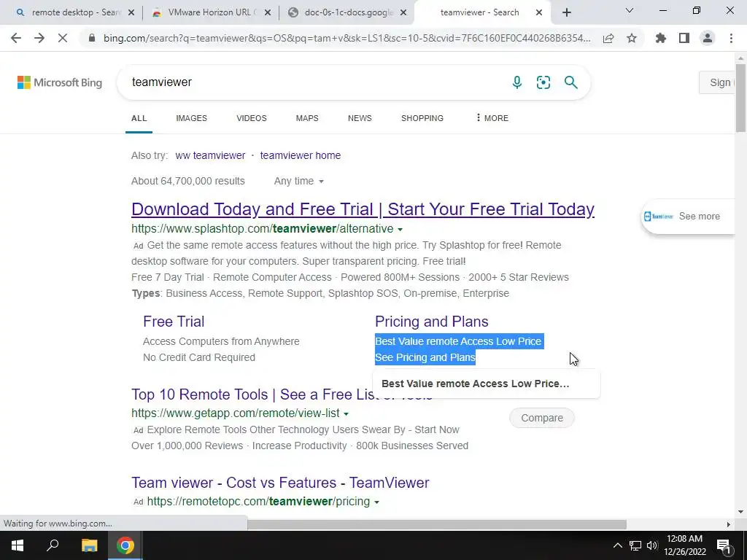
Task: Open Windows Start menu
Action: (18, 545)
